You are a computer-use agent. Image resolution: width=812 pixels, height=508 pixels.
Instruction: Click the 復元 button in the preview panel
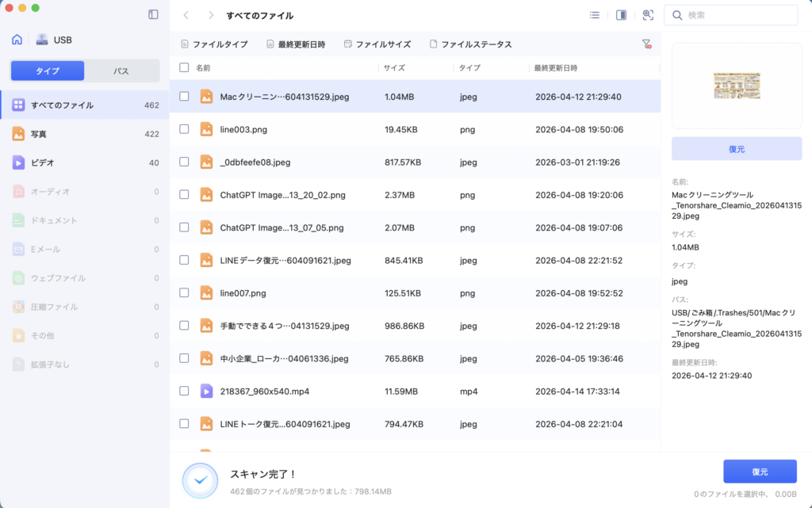(736, 148)
